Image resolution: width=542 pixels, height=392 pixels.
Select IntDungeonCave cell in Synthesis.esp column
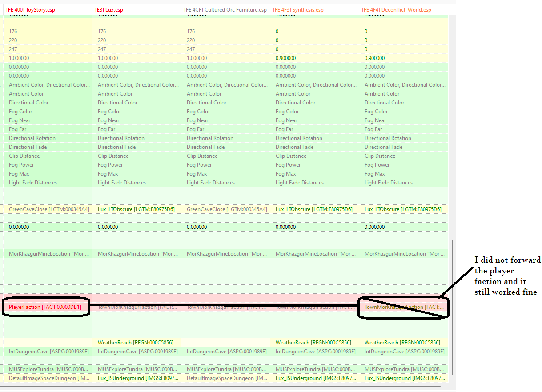click(x=314, y=352)
